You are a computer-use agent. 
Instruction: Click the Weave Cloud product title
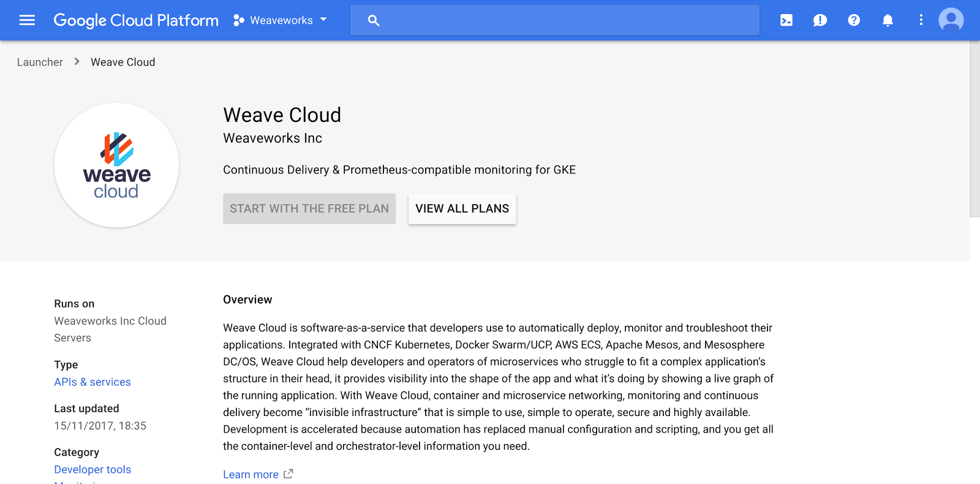[x=282, y=115]
